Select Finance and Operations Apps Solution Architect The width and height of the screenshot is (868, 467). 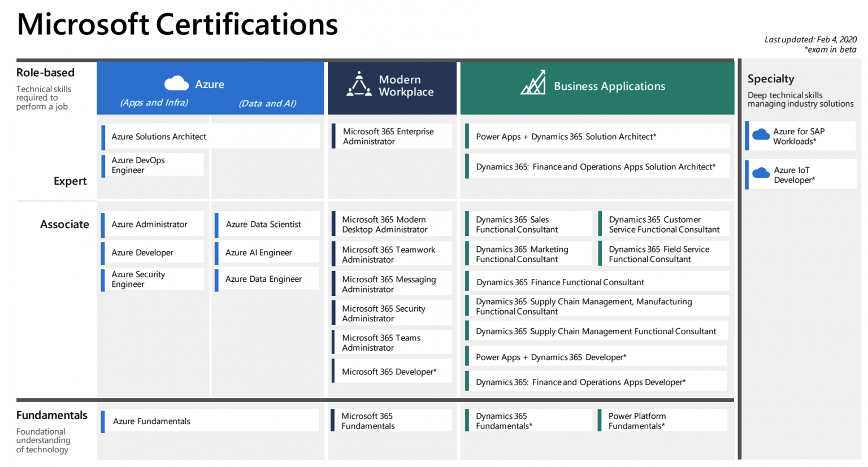point(597,167)
